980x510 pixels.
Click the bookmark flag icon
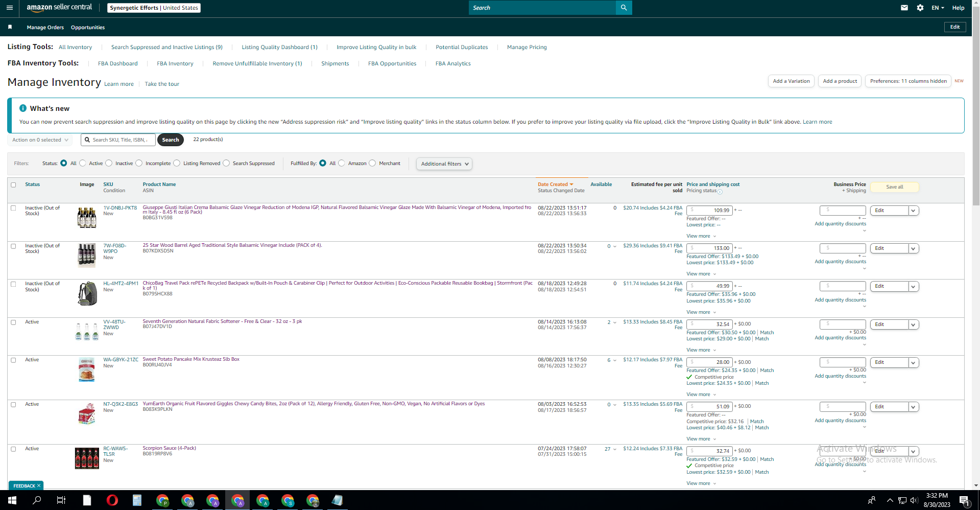click(10, 27)
